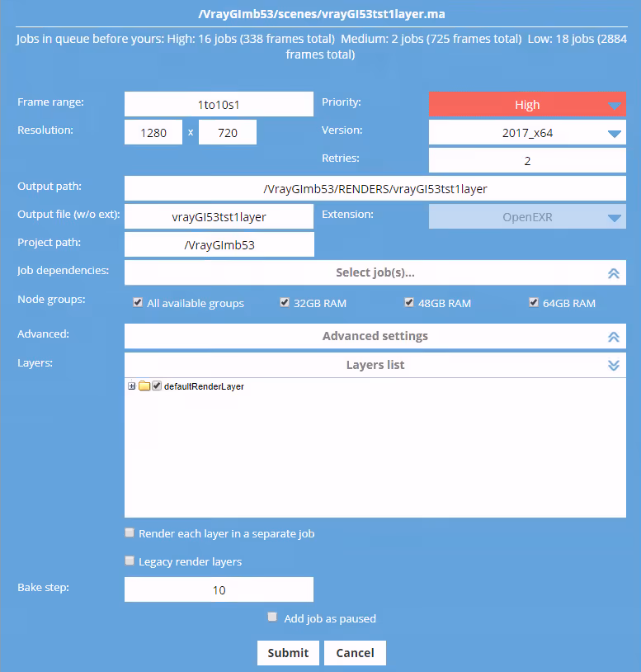Submit the render job

[288, 653]
